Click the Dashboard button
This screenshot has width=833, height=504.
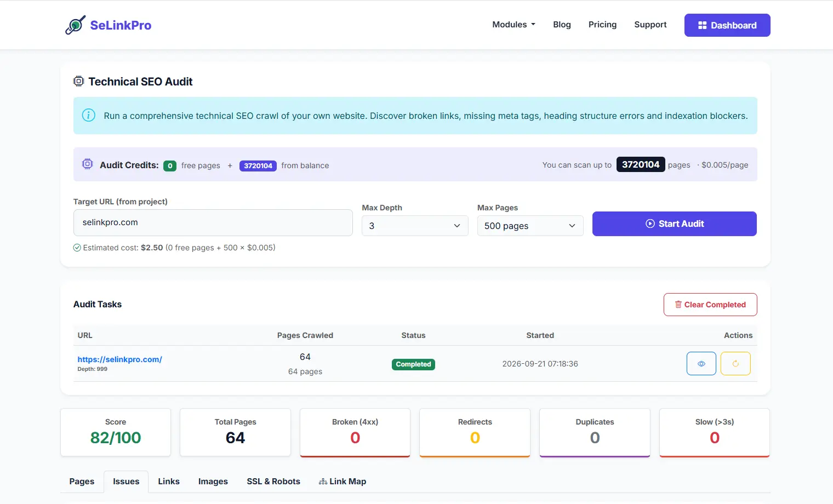(727, 25)
